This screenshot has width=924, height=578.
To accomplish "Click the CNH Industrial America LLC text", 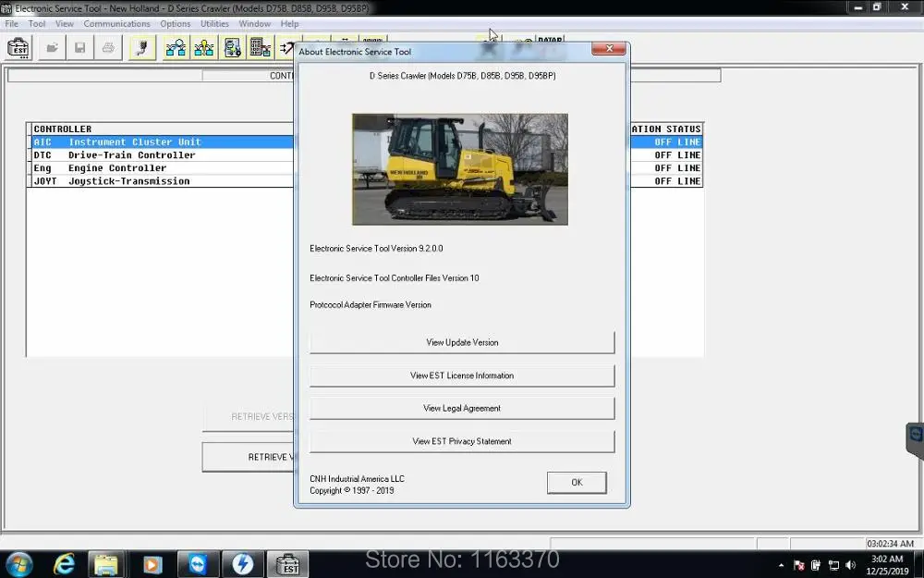I will point(357,479).
